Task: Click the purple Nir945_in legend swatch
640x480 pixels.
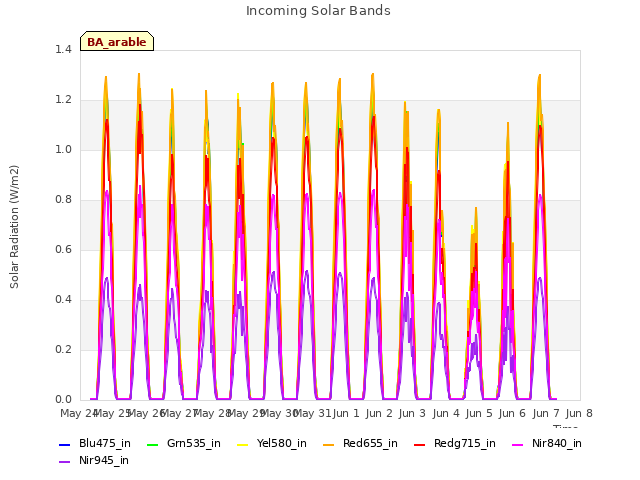Action: point(64,462)
